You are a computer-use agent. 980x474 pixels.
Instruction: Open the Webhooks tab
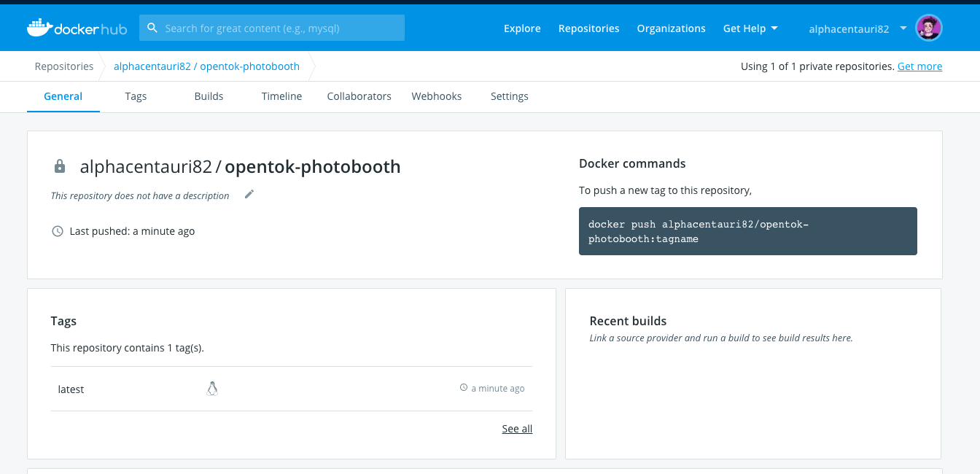437,96
